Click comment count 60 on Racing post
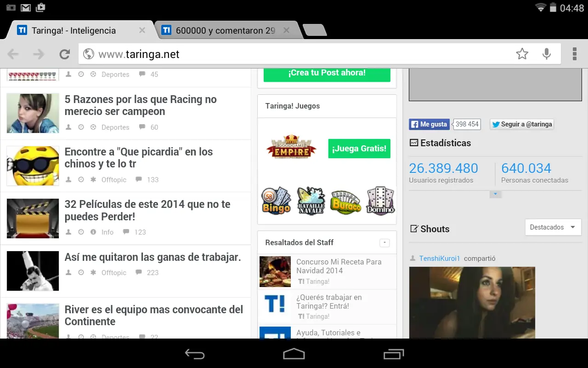The width and height of the screenshot is (588, 368). click(x=154, y=127)
